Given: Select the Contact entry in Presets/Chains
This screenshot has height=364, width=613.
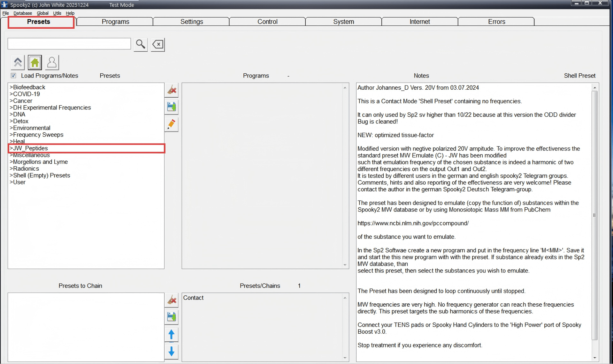Looking at the screenshot, I should (x=193, y=298).
